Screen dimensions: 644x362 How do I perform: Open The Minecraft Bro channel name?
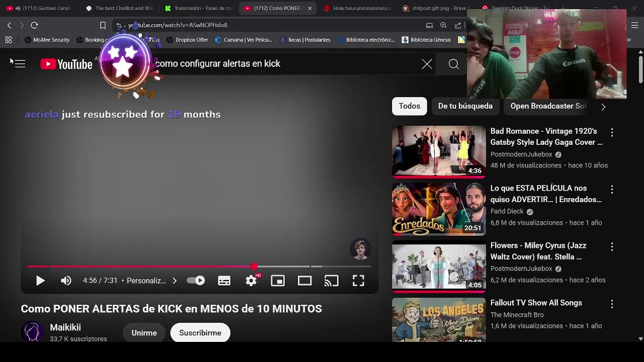point(517,315)
